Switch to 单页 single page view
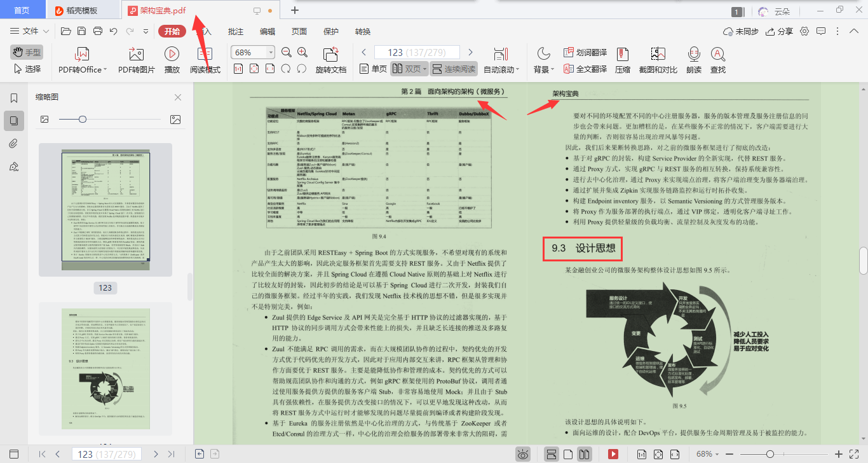868x463 pixels. pos(374,69)
